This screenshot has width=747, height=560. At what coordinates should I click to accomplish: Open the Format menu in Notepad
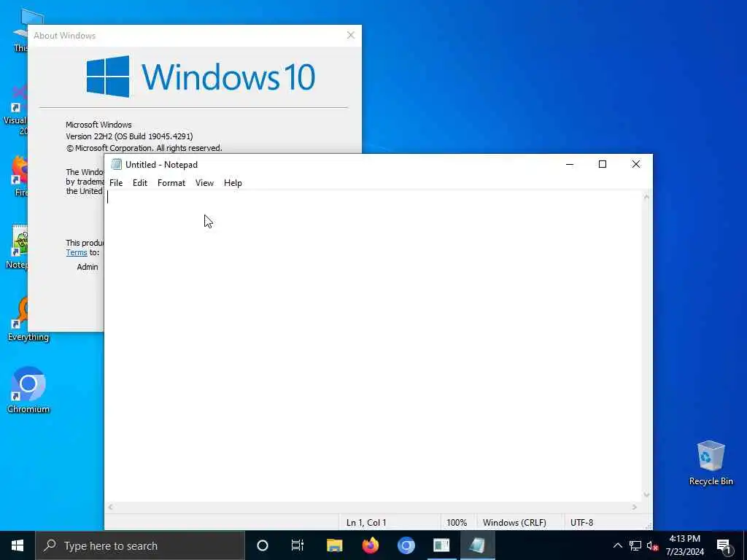(x=171, y=183)
